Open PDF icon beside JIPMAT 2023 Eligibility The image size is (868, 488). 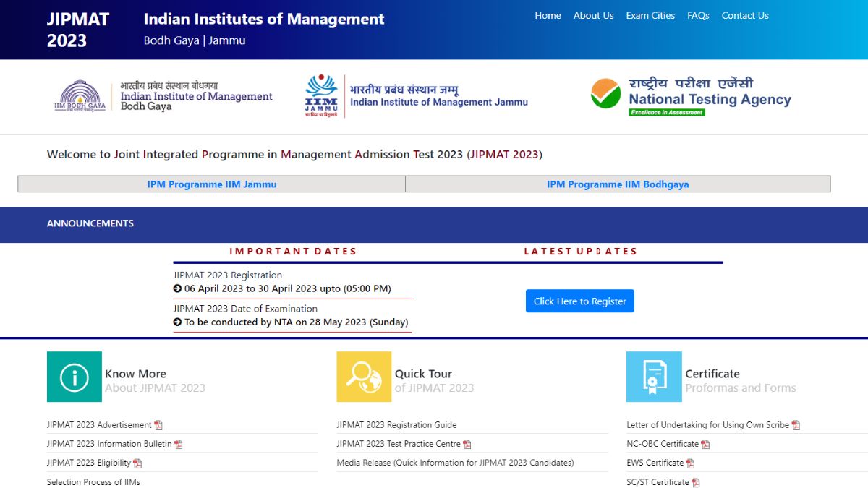pyautogui.click(x=137, y=463)
